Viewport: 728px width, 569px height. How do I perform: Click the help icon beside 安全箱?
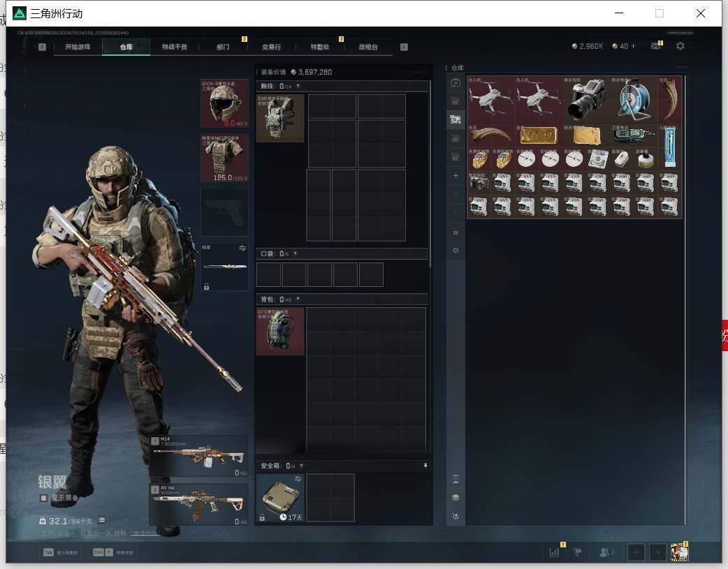(301, 466)
